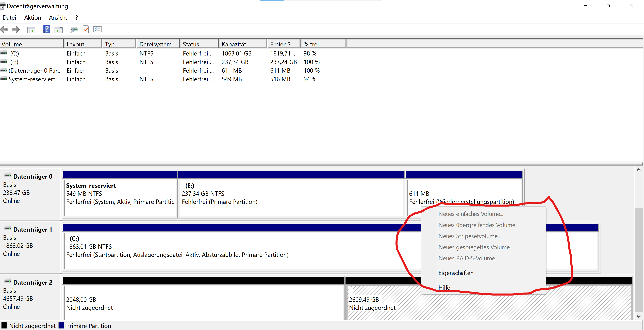Select the (E:) 237,34 GB partition block
644x330 pixels.
[291, 197]
